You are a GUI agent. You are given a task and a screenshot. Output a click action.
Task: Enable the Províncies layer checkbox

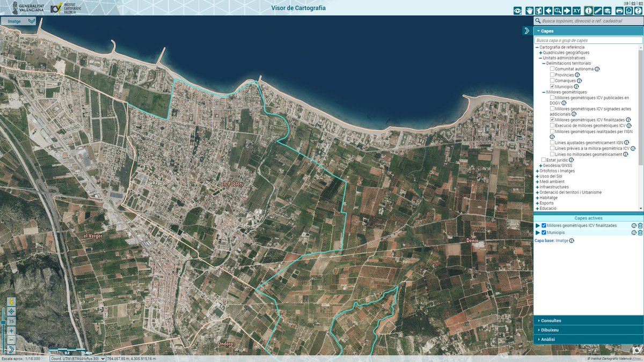point(552,75)
